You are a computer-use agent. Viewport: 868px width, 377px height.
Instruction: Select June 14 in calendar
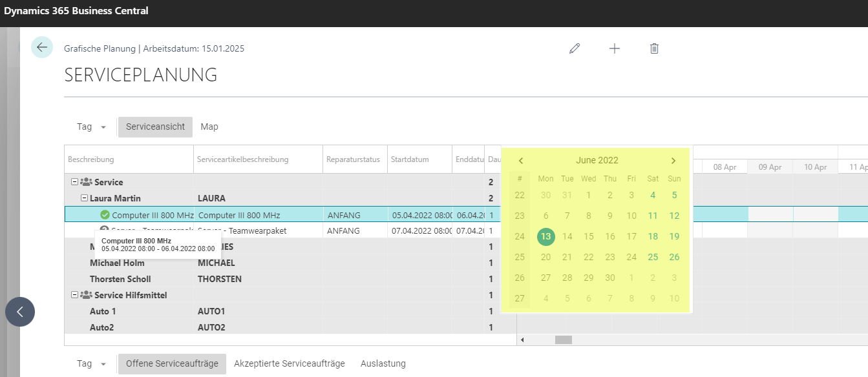tap(567, 236)
